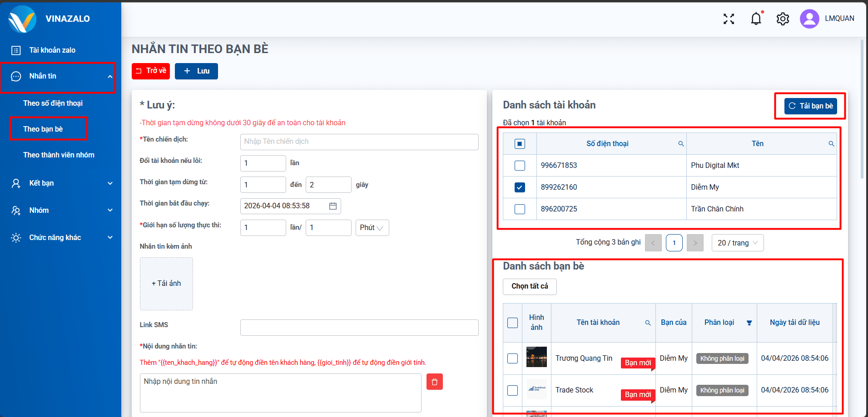Select the Trương Quang Tin friend checkbox

[512, 358]
